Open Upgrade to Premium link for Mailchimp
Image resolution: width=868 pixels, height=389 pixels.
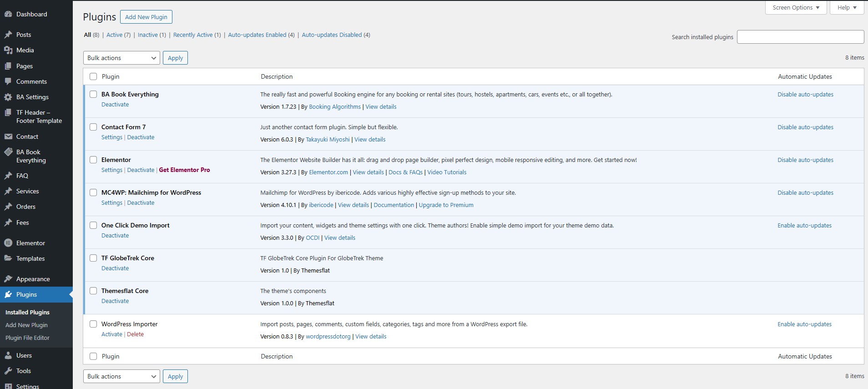click(446, 205)
